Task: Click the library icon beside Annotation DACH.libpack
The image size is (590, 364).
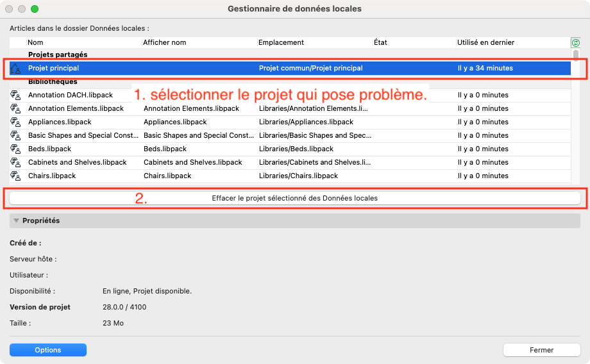Action: tap(15, 95)
